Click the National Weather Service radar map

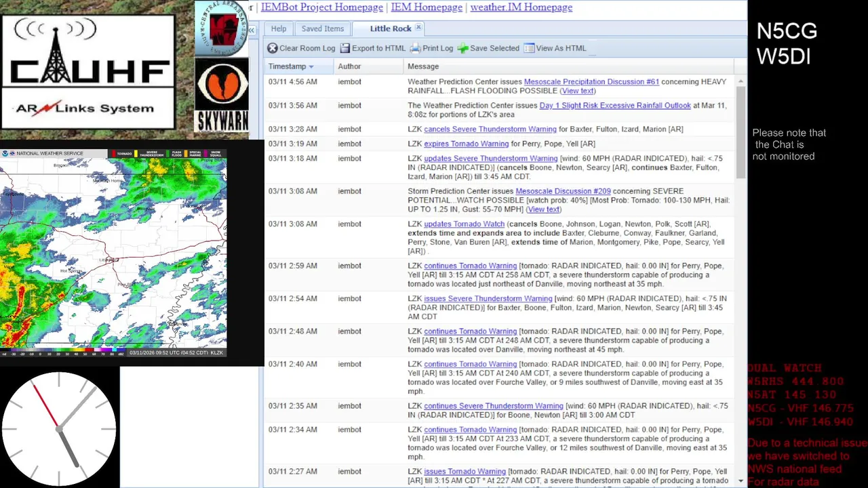(113, 253)
